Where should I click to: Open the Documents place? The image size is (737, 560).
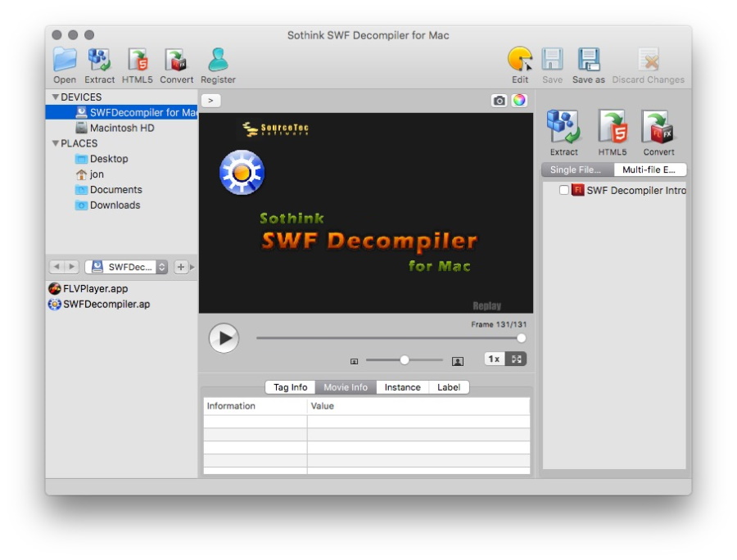click(121, 190)
